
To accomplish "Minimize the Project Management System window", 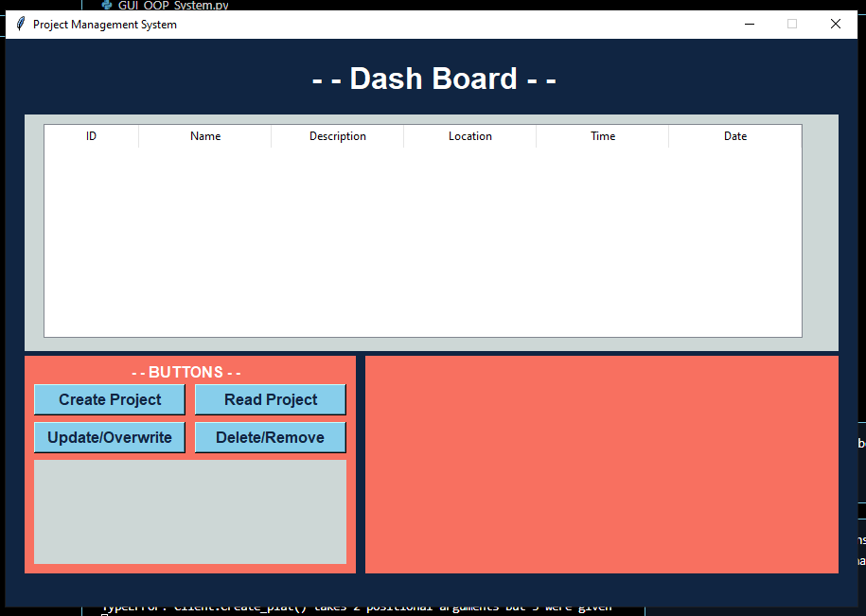I will (749, 25).
